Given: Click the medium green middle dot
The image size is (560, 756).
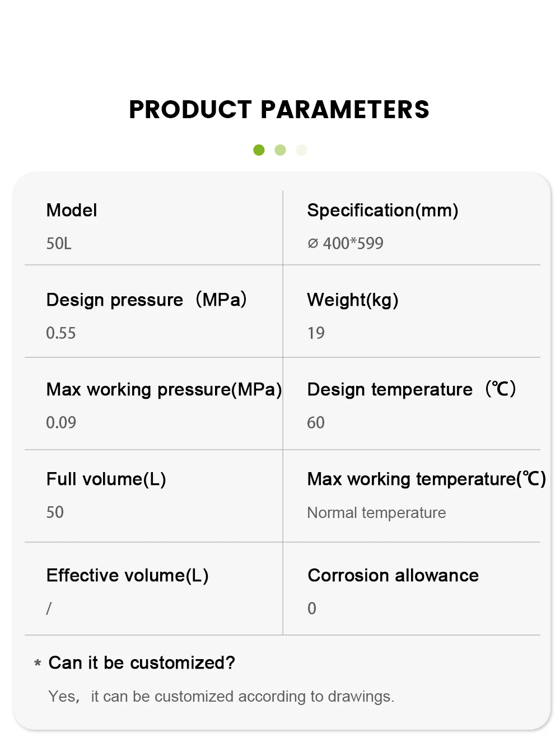Looking at the screenshot, I should click(281, 150).
